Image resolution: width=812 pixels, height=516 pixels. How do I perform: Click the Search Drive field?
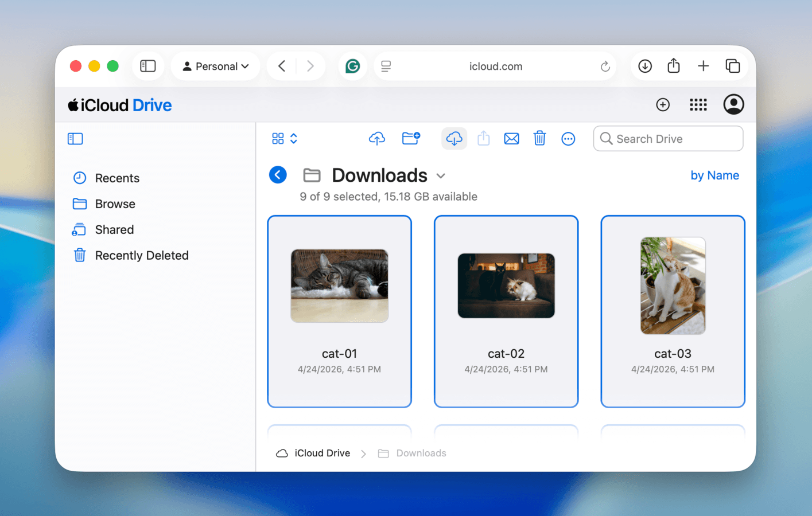668,139
